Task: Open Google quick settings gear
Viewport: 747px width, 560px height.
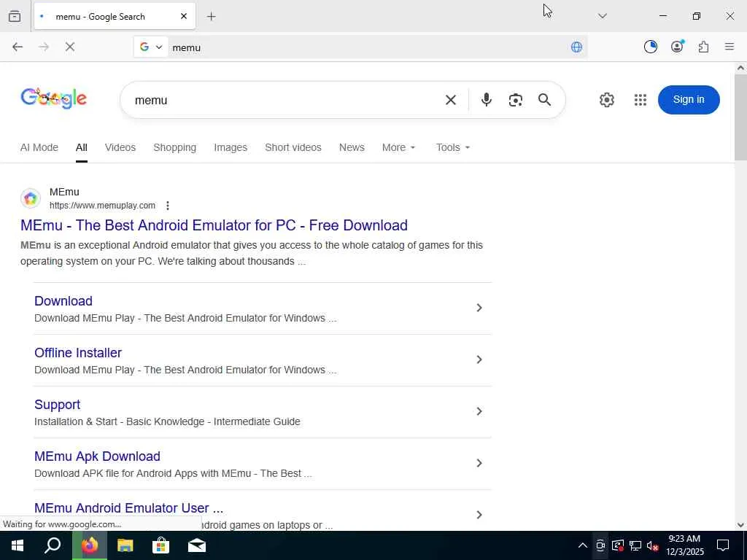Action: tap(606, 99)
